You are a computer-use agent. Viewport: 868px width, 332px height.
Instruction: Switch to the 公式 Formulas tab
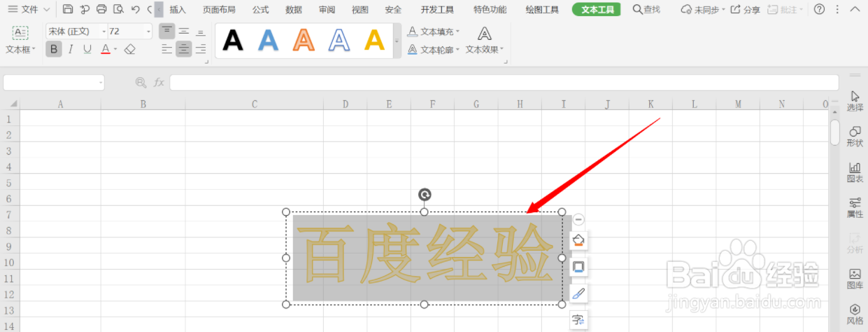click(261, 10)
